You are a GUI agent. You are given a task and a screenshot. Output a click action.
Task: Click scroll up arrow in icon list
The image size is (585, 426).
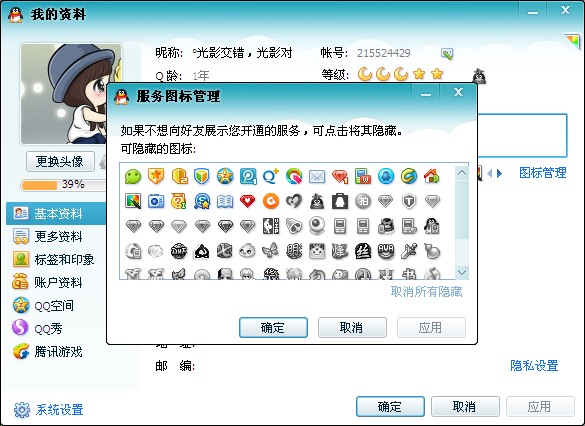coord(462,173)
